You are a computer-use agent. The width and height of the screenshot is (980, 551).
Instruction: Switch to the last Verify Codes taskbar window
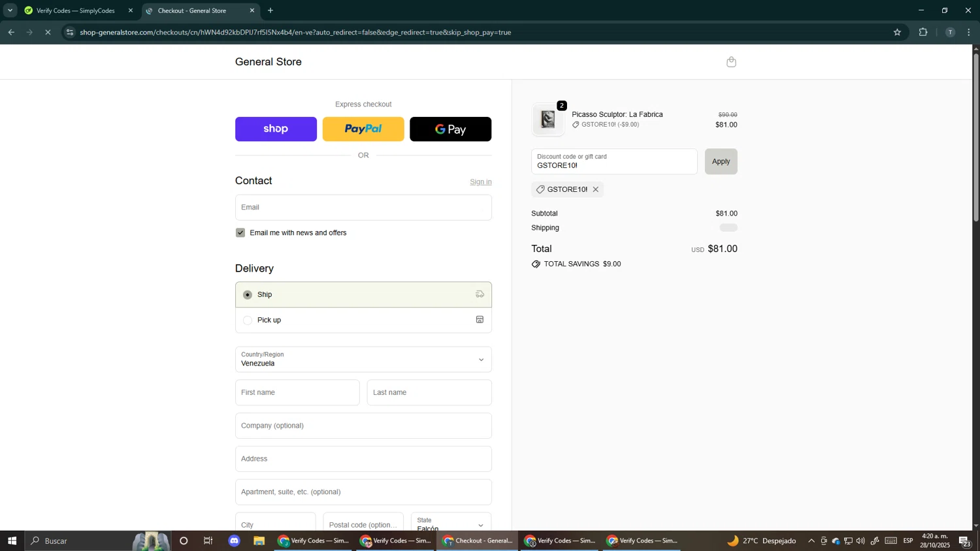pos(642,541)
